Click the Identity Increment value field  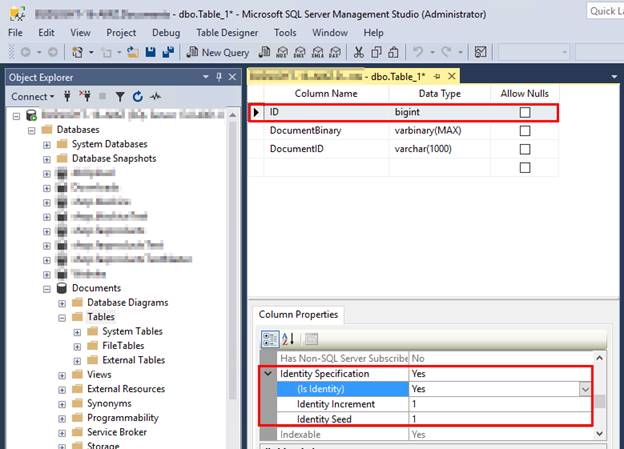[500, 404]
